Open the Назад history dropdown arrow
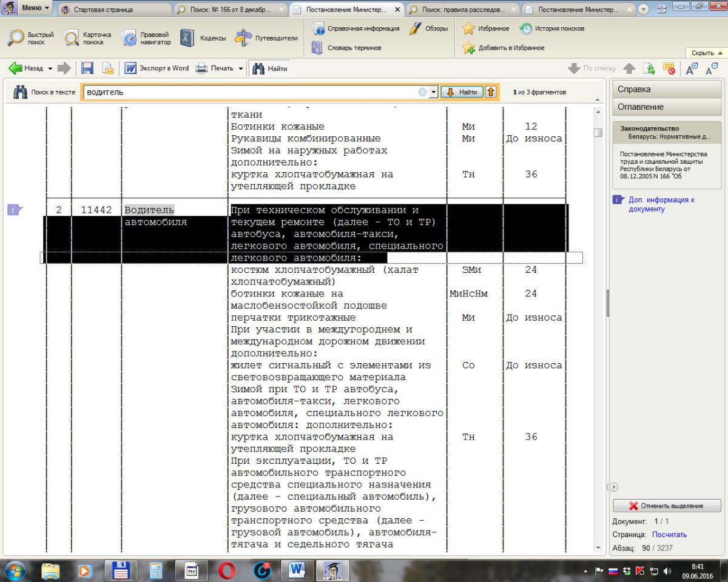The image size is (728, 582). (x=50, y=69)
